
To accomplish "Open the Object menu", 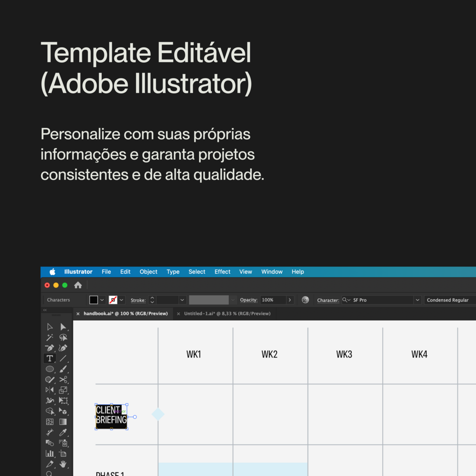I will (148, 272).
